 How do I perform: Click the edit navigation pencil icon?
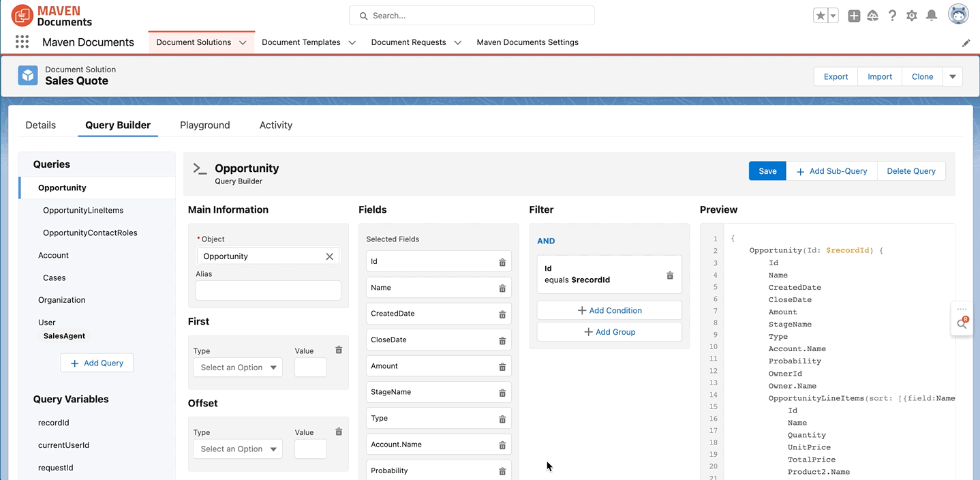[966, 42]
